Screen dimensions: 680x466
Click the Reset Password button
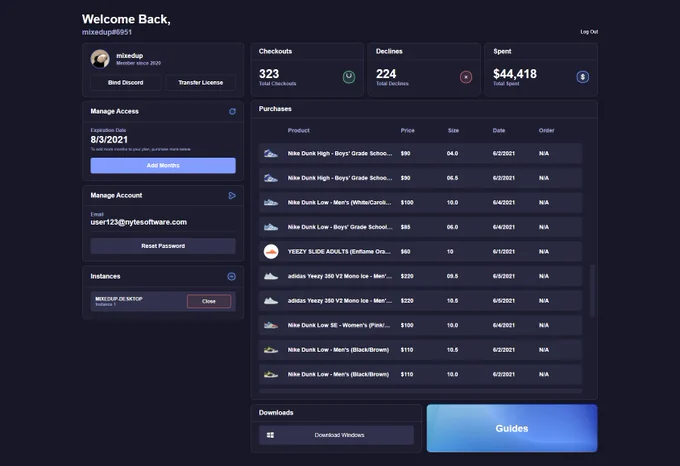coord(163,246)
